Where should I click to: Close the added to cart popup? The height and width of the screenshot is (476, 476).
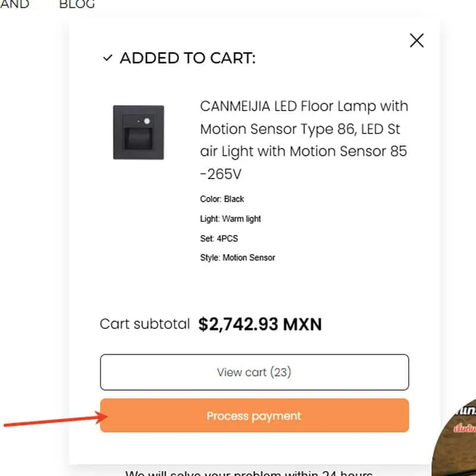416,40
